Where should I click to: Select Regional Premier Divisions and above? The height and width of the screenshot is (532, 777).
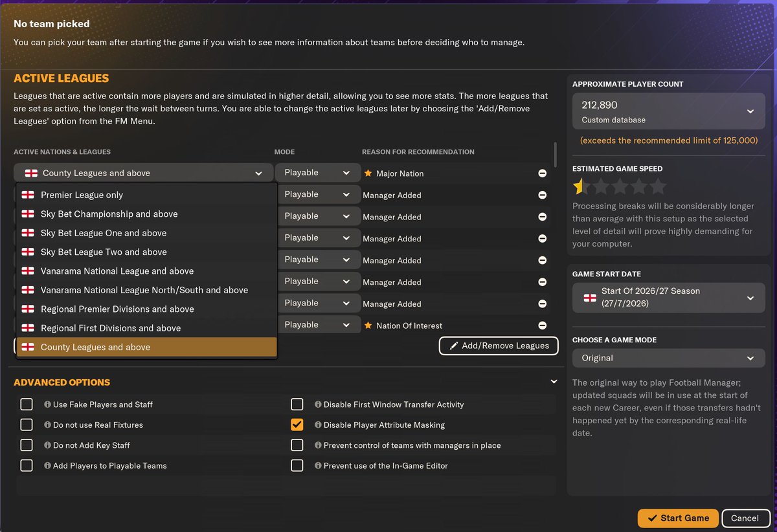[147, 309]
